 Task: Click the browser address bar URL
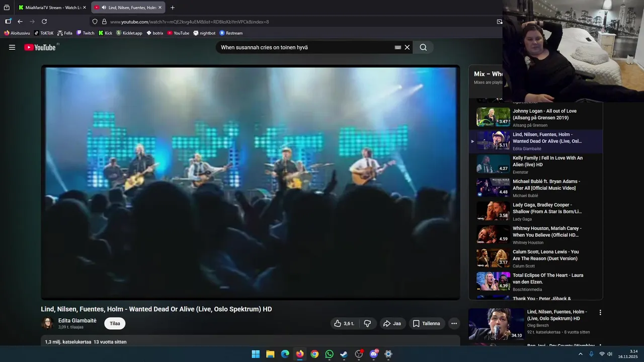[x=190, y=22]
